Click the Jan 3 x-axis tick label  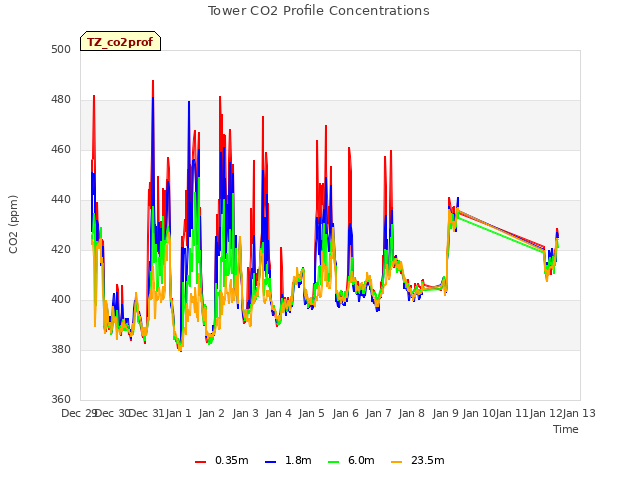[x=246, y=413]
